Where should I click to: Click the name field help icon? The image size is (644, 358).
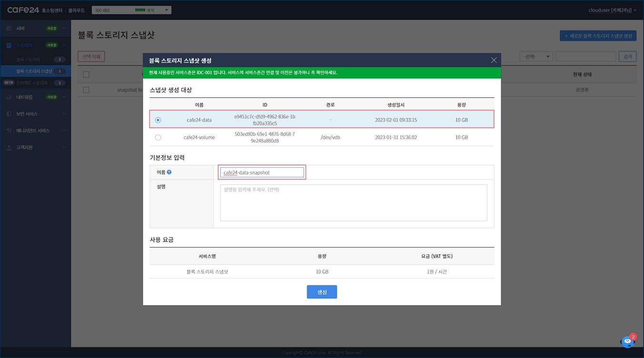tap(169, 172)
